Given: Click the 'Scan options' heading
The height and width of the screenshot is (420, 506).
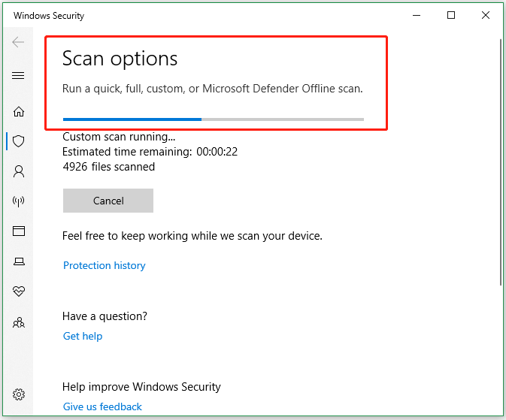Looking at the screenshot, I should point(120,59).
